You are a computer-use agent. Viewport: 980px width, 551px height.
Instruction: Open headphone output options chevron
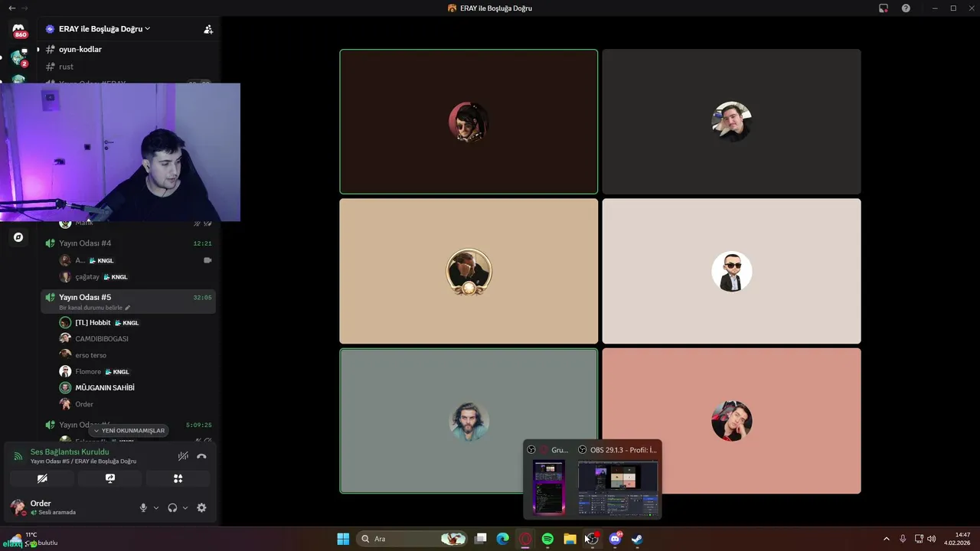pyautogui.click(x=185, y=508)
